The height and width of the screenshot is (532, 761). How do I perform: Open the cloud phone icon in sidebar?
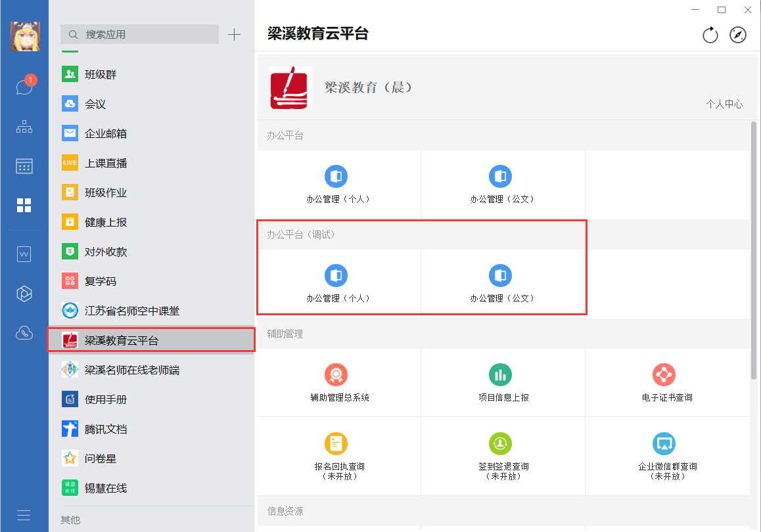click(24, 333)
